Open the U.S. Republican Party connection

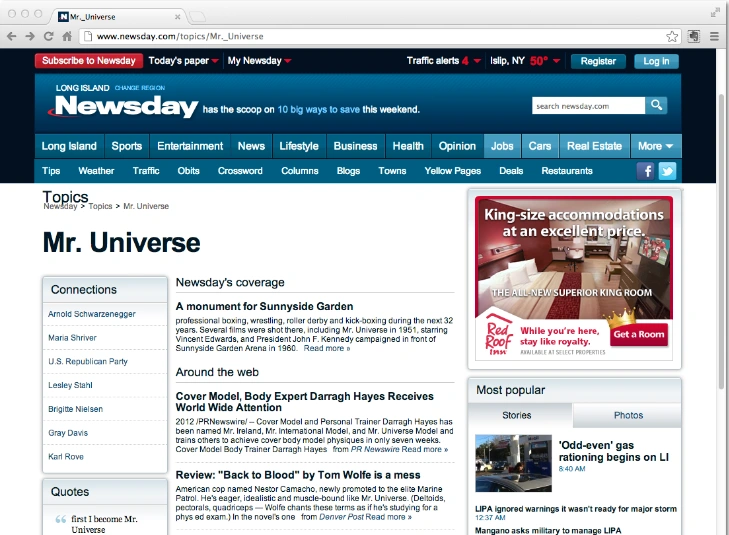pos(88,361)
